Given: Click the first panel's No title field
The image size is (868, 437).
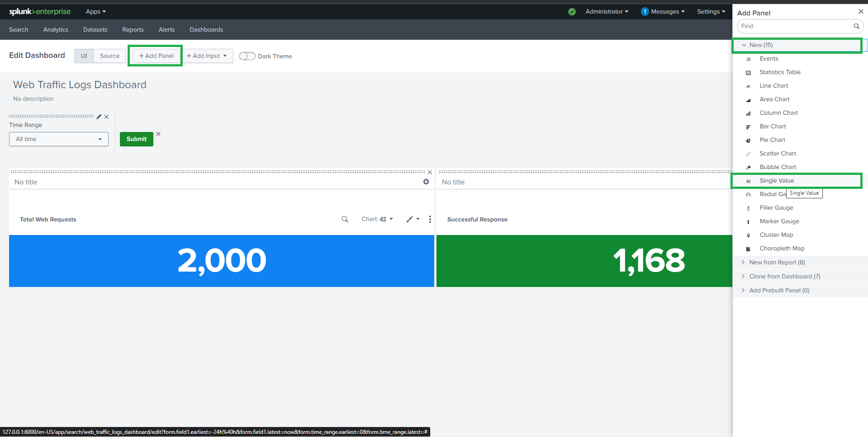Looking at the screenshot, I should pos(26,182).
